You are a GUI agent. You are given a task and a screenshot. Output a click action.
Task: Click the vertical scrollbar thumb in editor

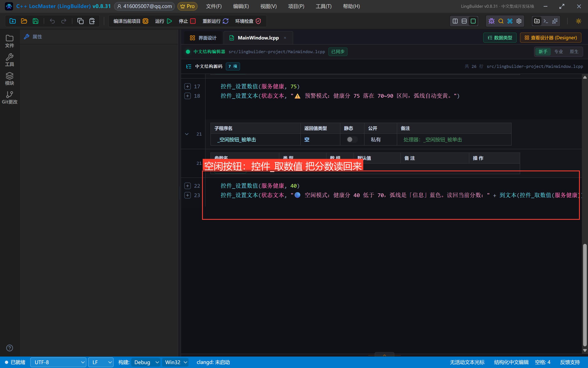tap(585, 295)
